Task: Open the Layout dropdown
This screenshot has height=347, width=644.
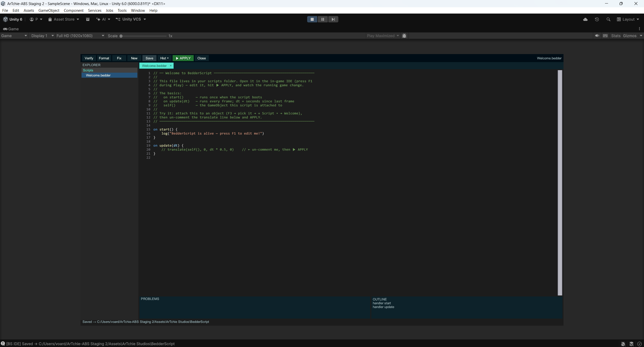Action: pyautogui.click(x=628, y=19)
